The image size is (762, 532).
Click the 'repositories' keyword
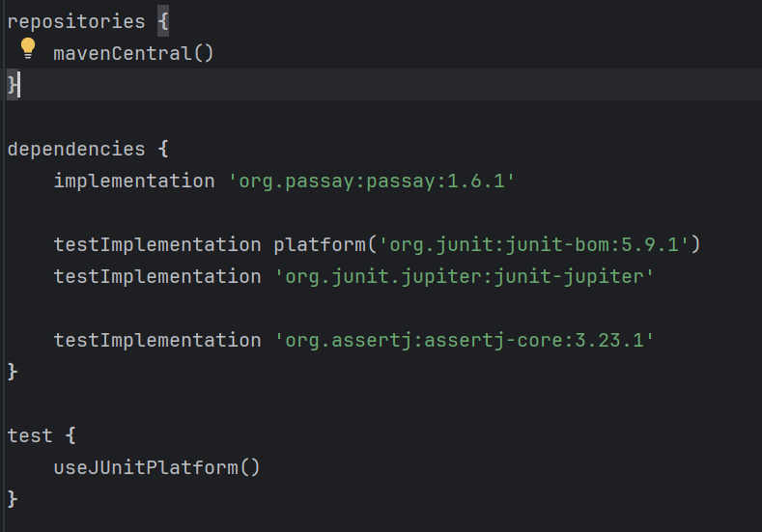(x=76, y=22)
